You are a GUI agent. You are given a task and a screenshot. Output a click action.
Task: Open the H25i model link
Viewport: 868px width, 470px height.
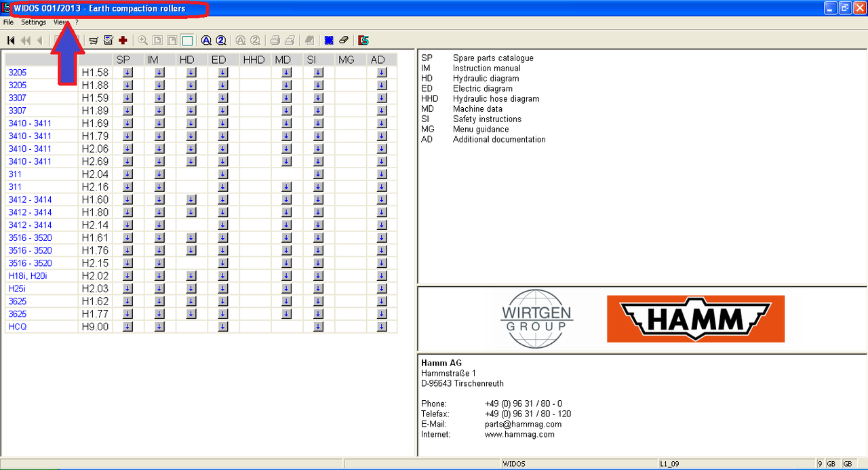pyautogui.click(x=17, y=288)
